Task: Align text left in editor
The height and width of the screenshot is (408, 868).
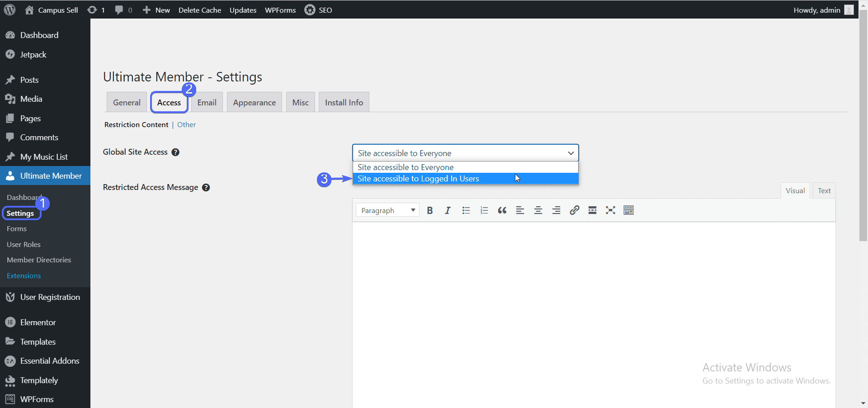Action: [x=520, y=210]
